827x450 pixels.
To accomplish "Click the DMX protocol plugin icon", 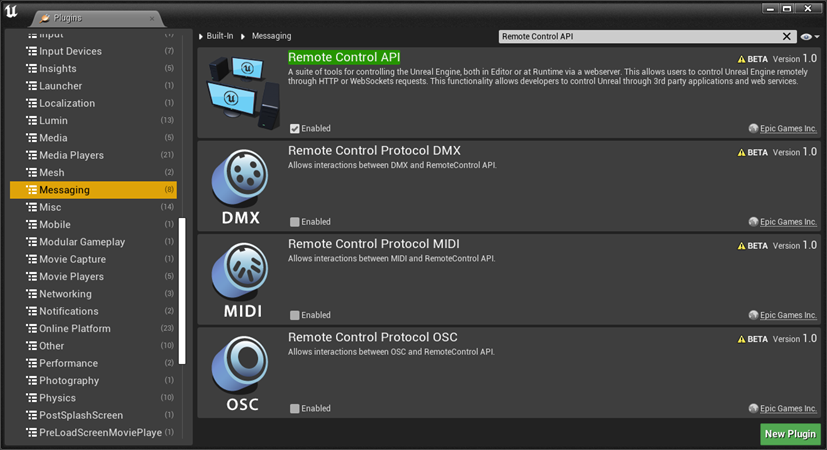I will 241,187.
